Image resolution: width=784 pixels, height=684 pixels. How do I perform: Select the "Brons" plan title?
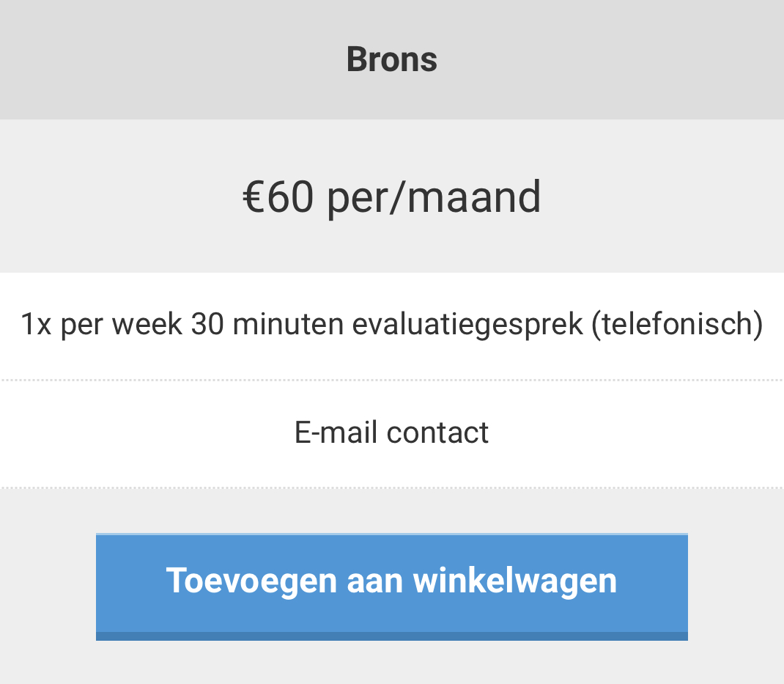[x=391, y=59]
